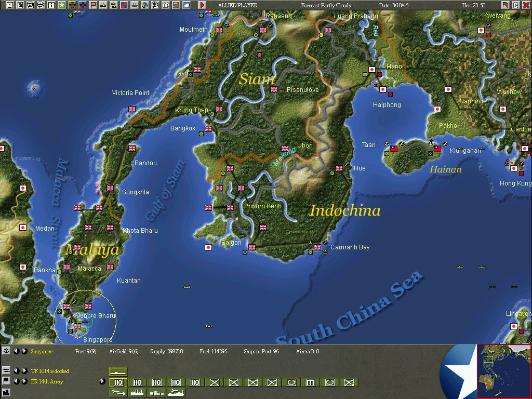Step to previous land unit arrow
Image resolution: width=532 pixels, height=399 pixels.
pyautogui.click(x=16, y=381)
